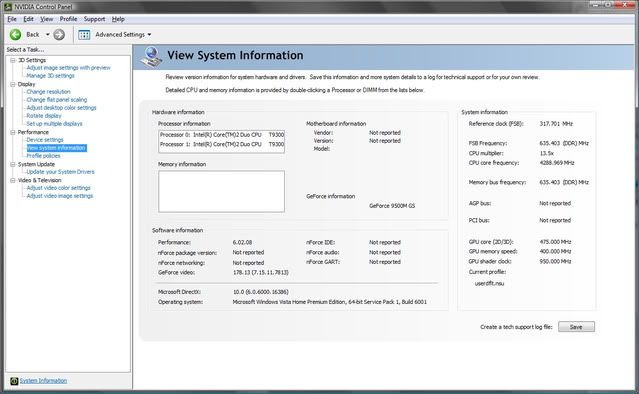This screenshot has width=639, height=394.
Task: Click the GeForce video version 178.13 value
Action: (x=261, y=272)
